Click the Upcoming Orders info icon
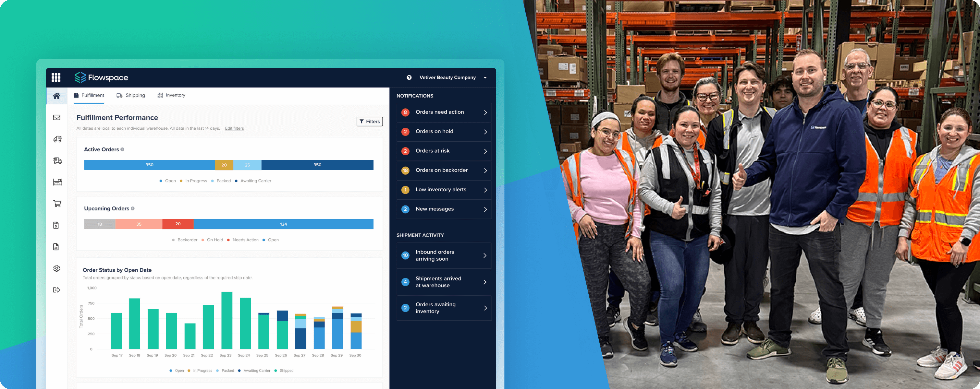The height and width of the screenshot is (389, 980). point(133,208)
